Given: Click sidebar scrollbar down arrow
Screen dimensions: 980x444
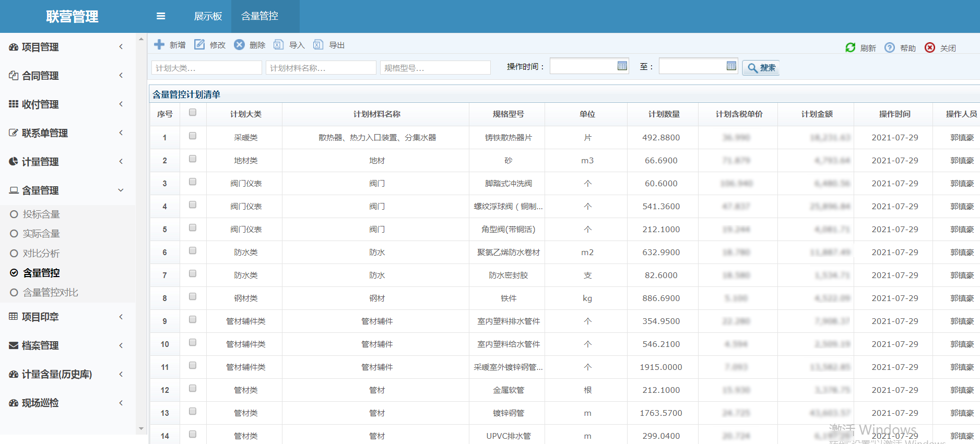Looking at the screenshot, I should (141, 428).
